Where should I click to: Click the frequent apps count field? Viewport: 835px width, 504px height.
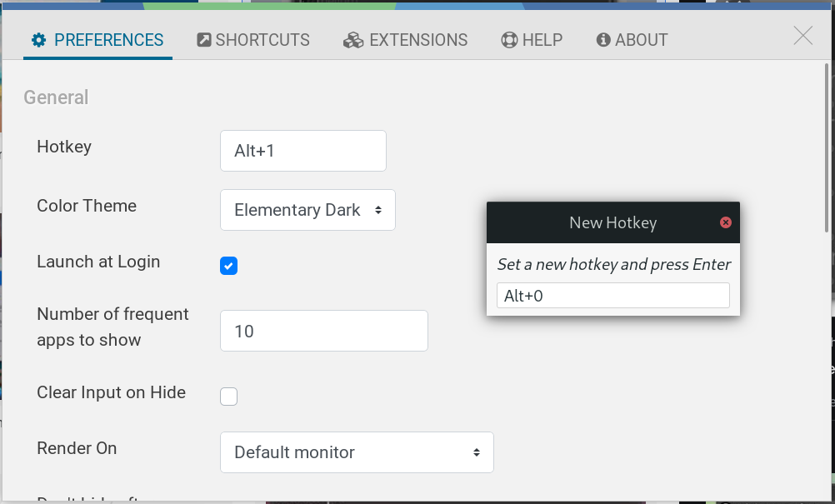[x=323, y=330]
